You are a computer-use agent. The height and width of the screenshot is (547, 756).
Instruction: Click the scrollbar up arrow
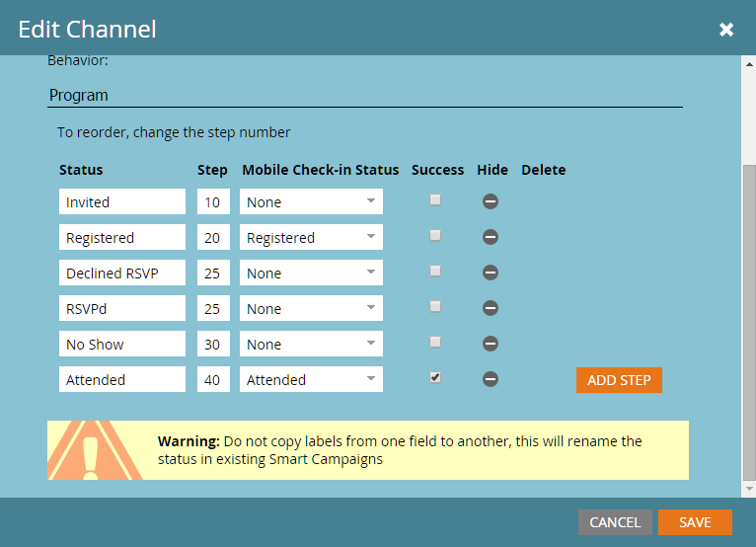click(749, 63)
